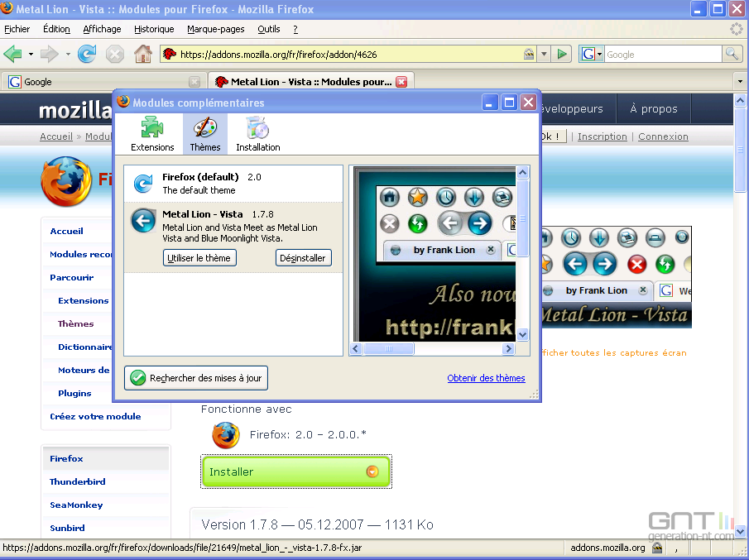This screenshot has height=560, width=749.
Task: Open Créez votre module link
Action: coord(95,416)
